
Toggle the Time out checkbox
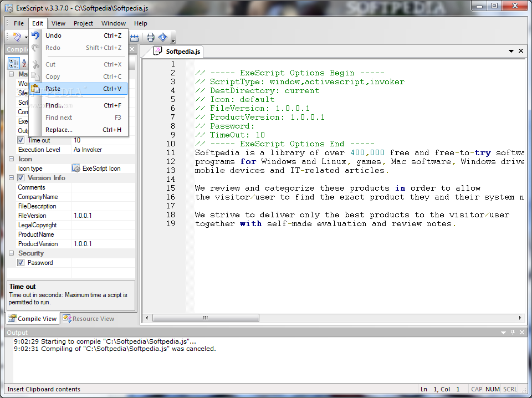(21, 140)
